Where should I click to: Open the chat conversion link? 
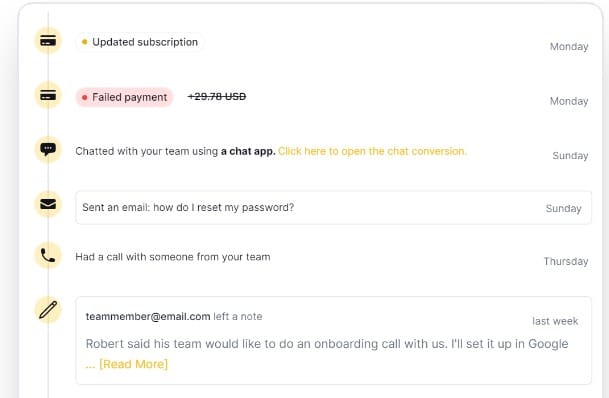pos(372,151)
